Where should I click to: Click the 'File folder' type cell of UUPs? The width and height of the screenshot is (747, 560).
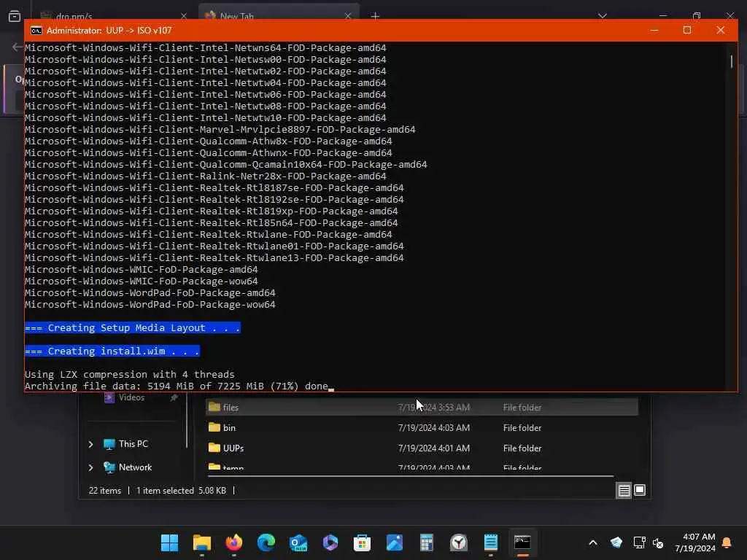522,448
